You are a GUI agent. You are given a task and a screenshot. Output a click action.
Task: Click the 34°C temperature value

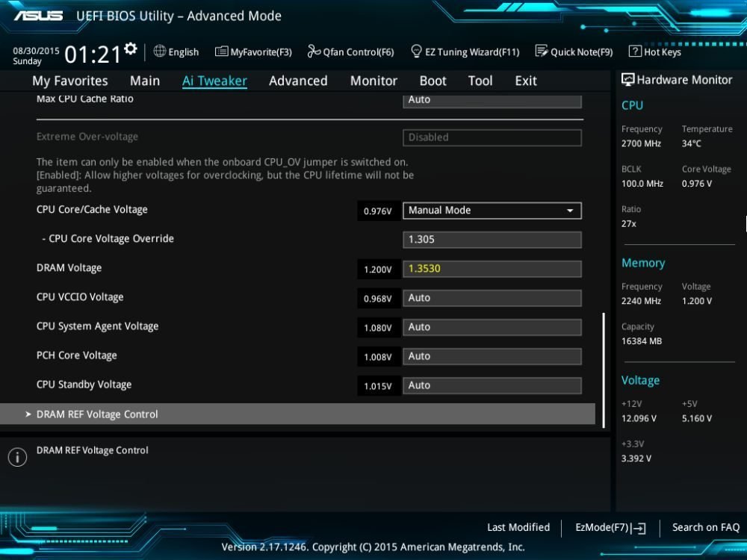click(691, 143)
